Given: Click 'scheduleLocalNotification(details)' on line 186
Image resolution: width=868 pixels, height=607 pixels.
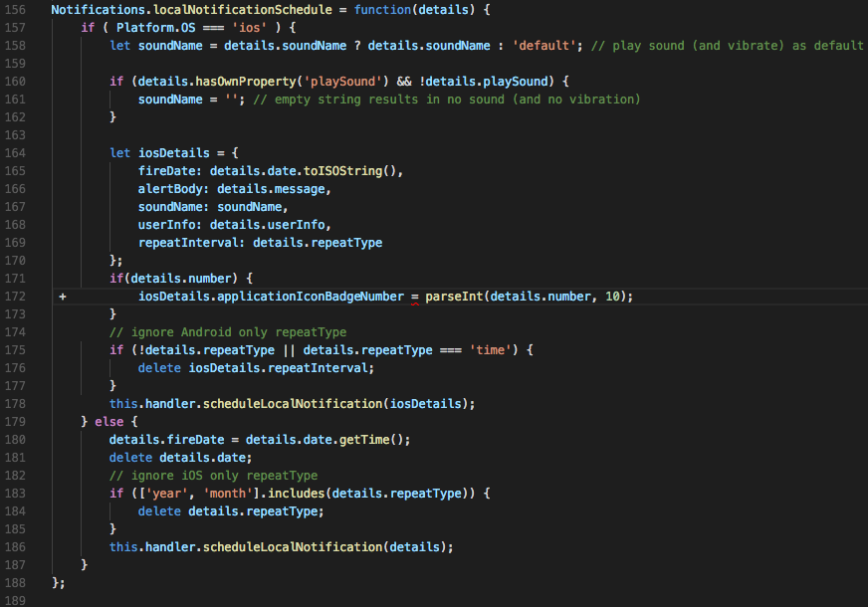Looking at the screenshot, I should point(325,547).
